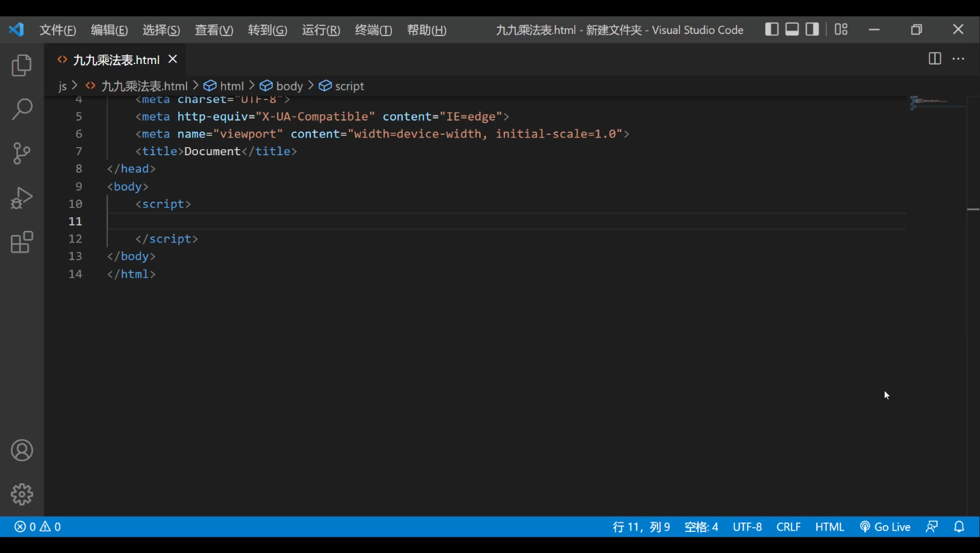This screenshot has height=553, width=980.
Task: Click the HTML language mode indicator
Action: click(x=830, y=526)
